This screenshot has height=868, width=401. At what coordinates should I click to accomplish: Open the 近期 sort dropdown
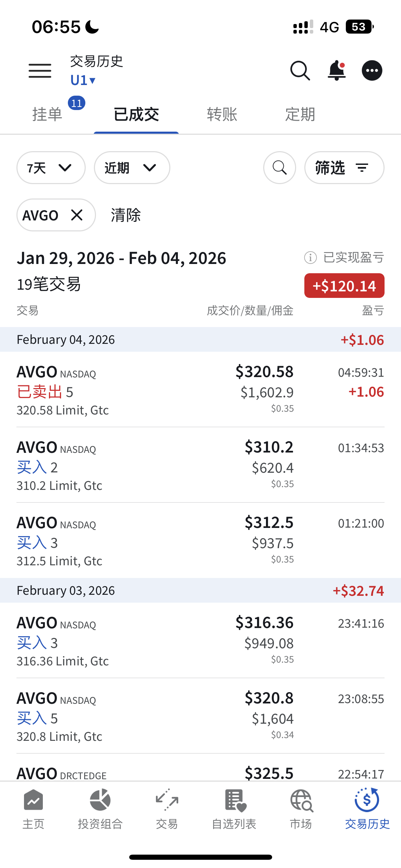[132, 168]
